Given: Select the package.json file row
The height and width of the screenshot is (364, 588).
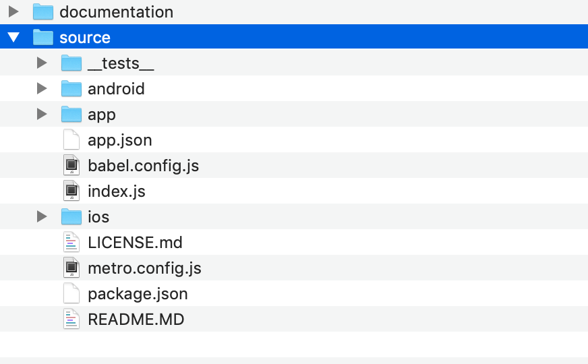Looking at the screenshot, I should (x=294, y=293).
